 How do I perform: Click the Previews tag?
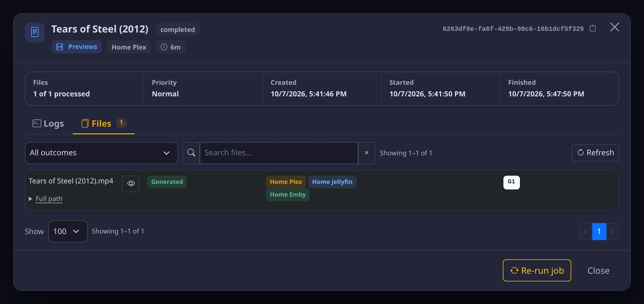click(x=77, y=47)
